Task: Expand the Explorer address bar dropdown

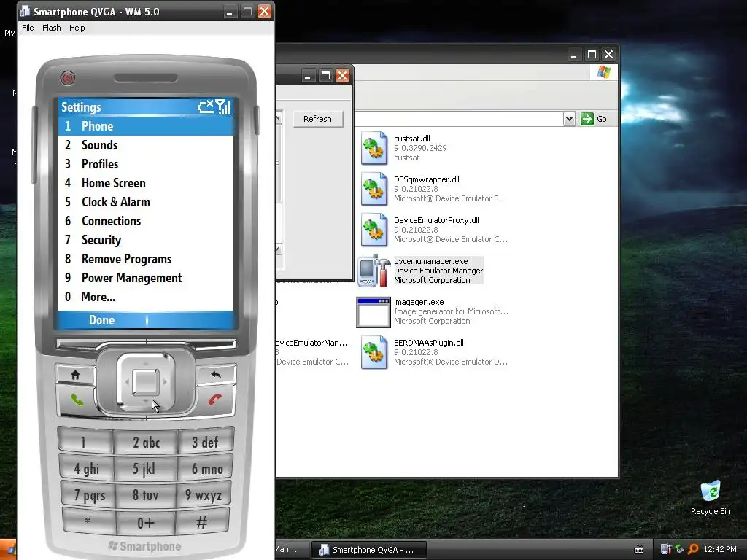Action: pyautogui.click(x=569, y=119)
